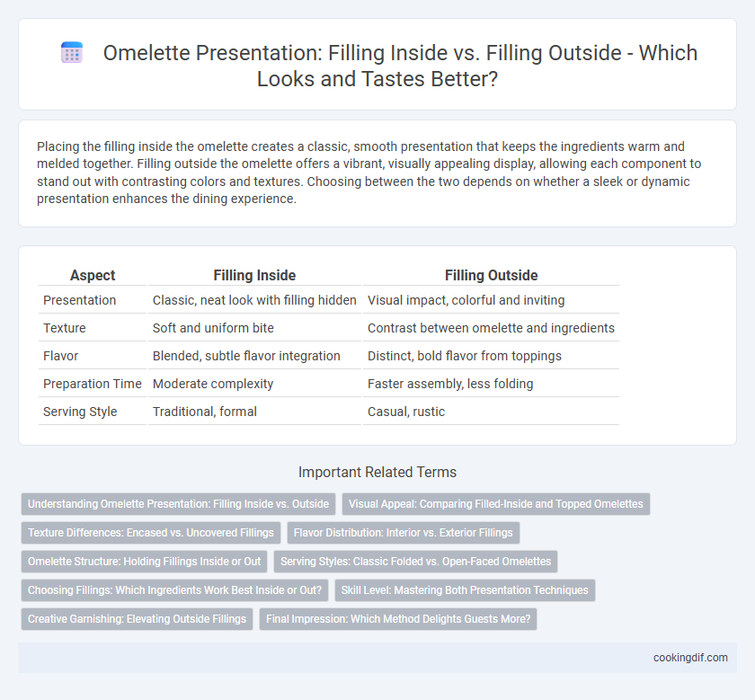Select 'Flavor Distribution: Interior vs. Exterior Fillings' tag
The width and height of the screenshot is (755, 700).
pyautogui.click(x=404, y=533)
